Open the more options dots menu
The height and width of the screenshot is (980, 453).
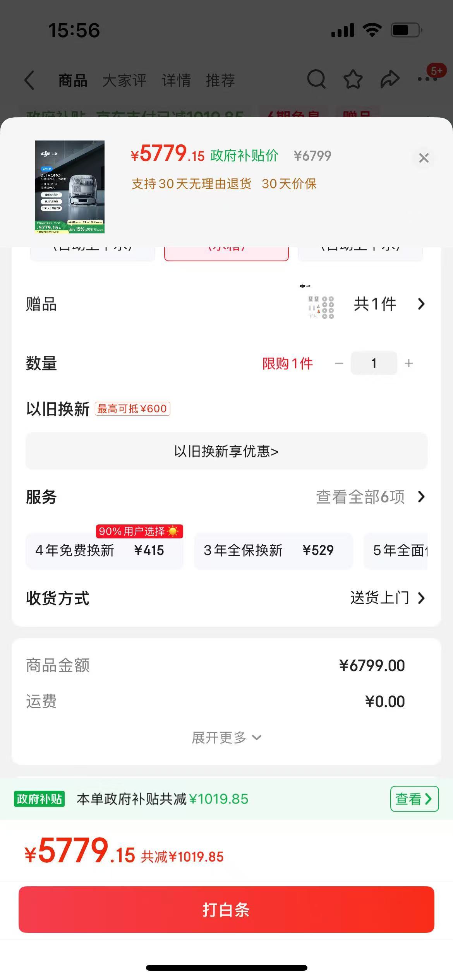point(427,79)
